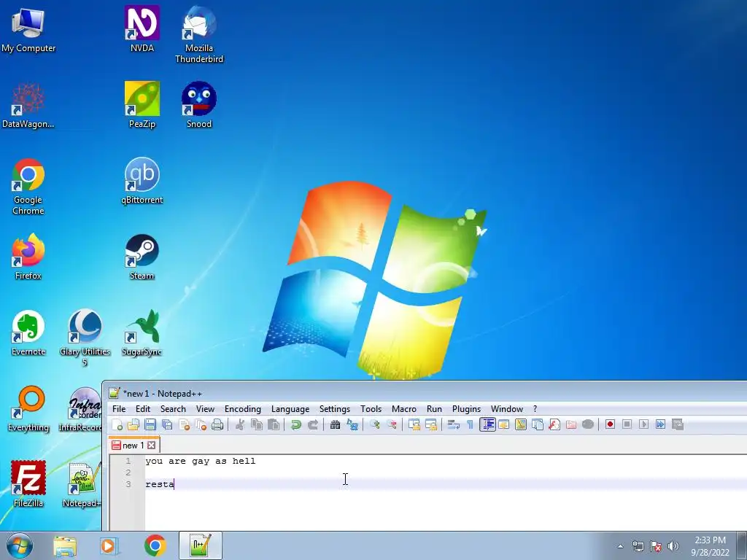Toggle the Document List panel icon
The image size is (747, 560).
pos(538,424)
